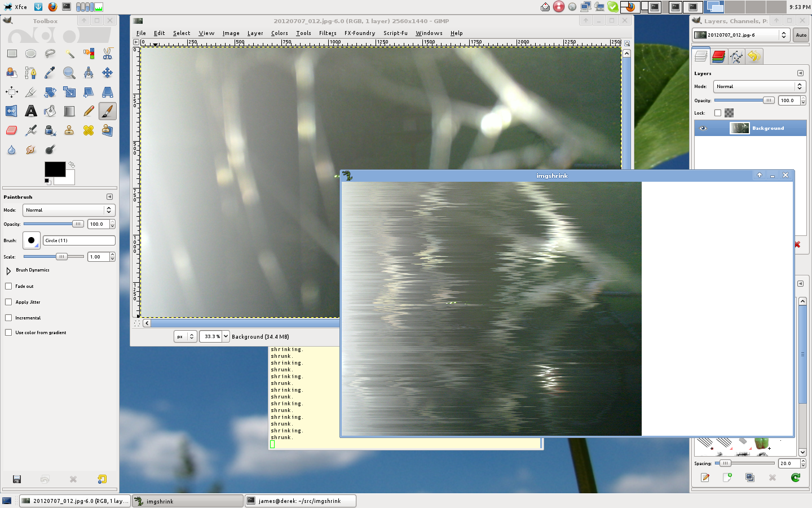The height and width of the screenshot is (508, 812).
Task: Switch to the Channels tab
Action: click(718, 56)
